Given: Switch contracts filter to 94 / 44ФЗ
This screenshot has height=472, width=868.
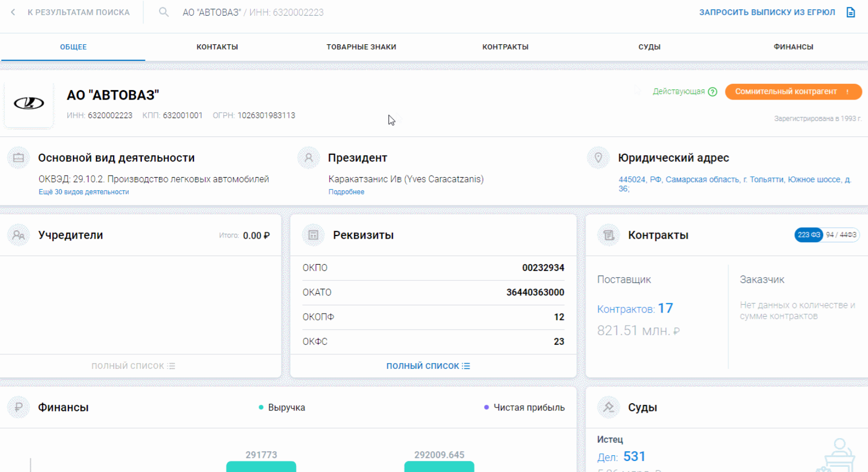Looking at the screenshot, I should click(x=840, y=234).
